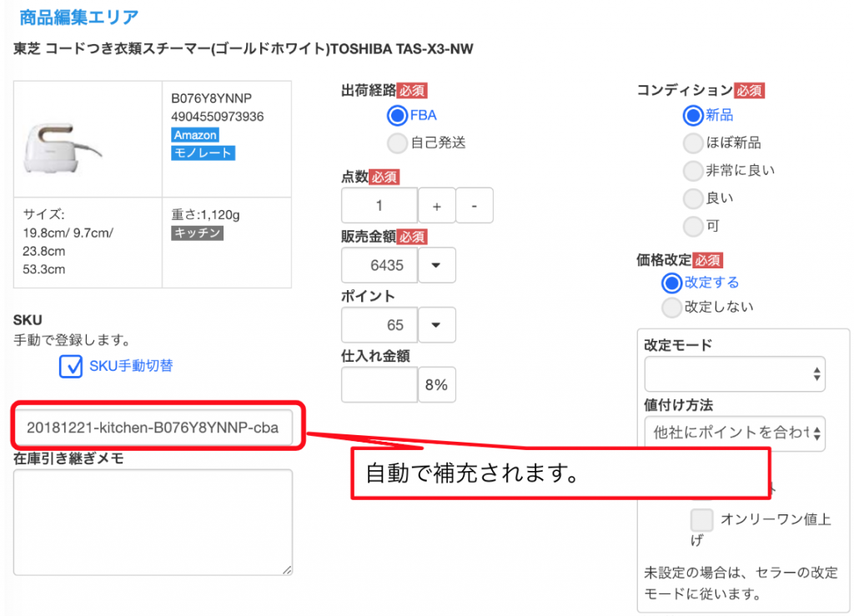
Task: Open 値付け方法 select box
Action: click(735, 433)
